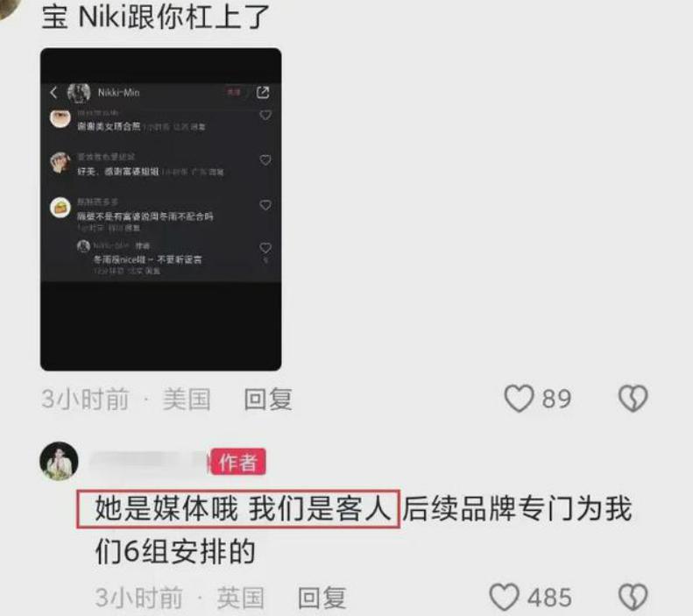
Task: Tap the red 关注 button in screenshot
Action: click(x=234, y=92)
